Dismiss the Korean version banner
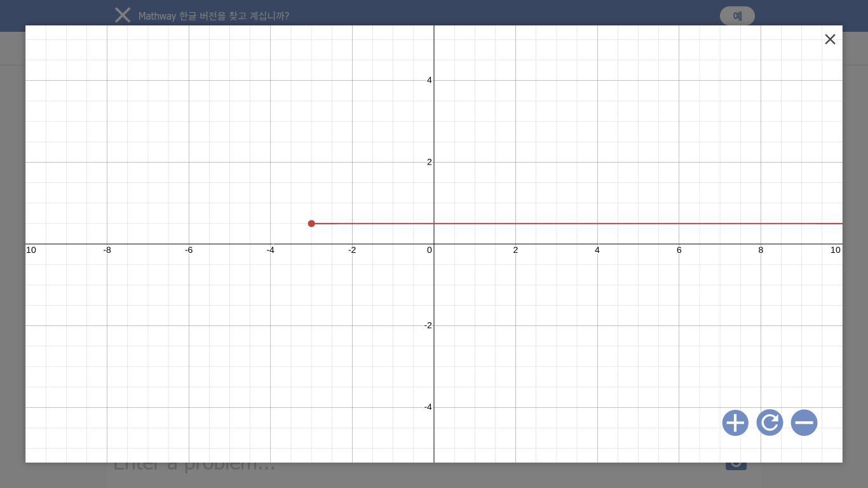Viewport: 868px width, 488px height. pyautogui.click(x=123, y=15)
